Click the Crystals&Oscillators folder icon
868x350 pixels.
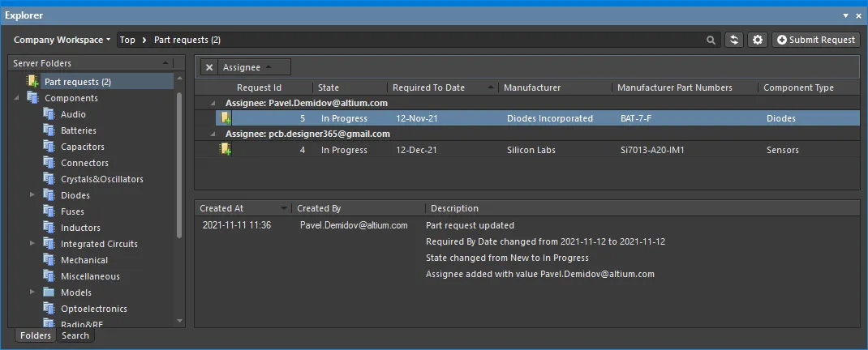click(x=49, y=179)
